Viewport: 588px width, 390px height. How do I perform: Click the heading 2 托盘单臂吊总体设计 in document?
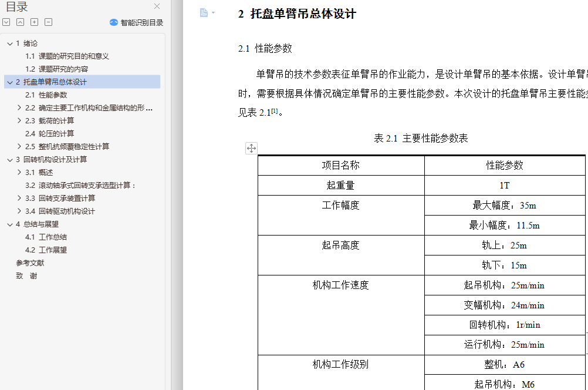[x=297, y=14]
